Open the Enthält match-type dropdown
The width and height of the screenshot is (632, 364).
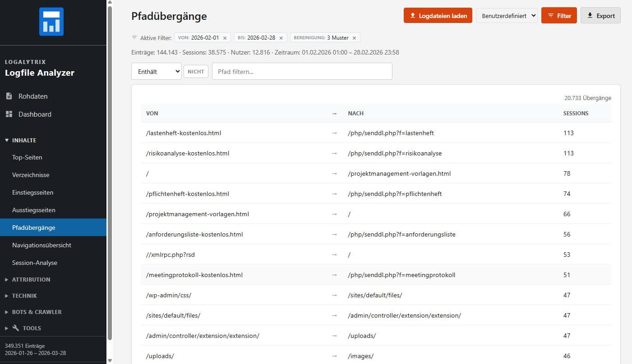pos(156,72)
